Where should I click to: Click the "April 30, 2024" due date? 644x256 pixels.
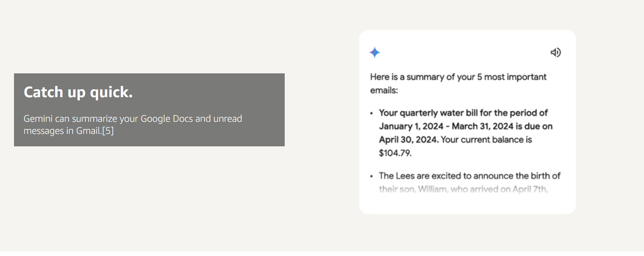[x=408, y=140]
